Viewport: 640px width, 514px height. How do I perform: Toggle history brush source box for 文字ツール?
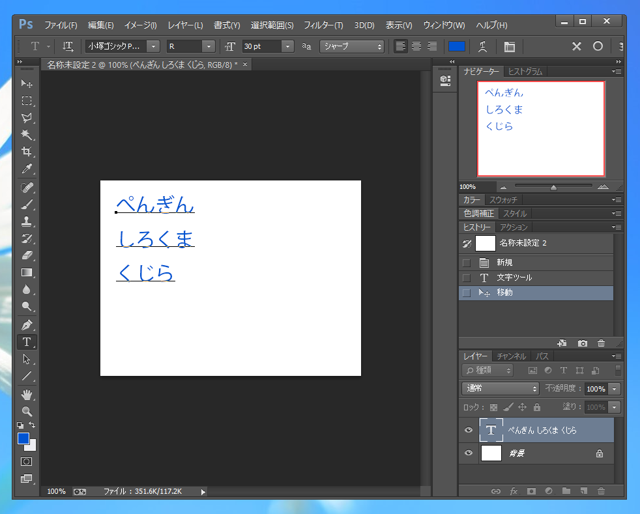click(466, 277)
